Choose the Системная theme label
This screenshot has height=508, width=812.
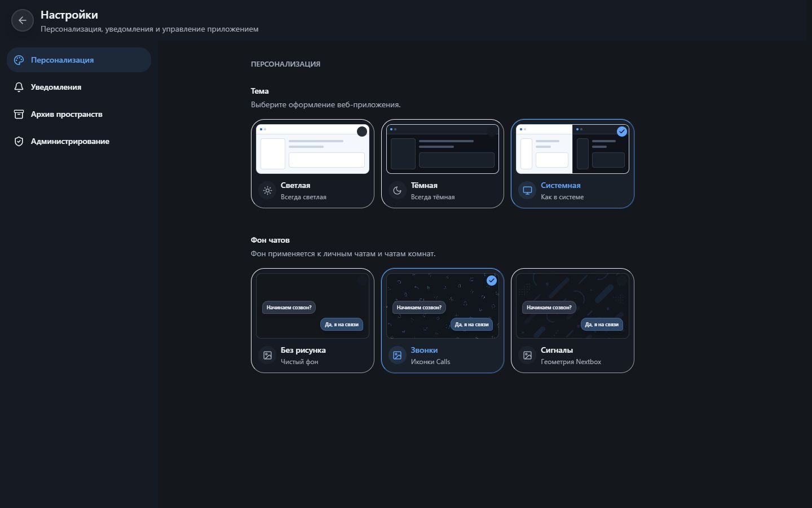[561, 185]
